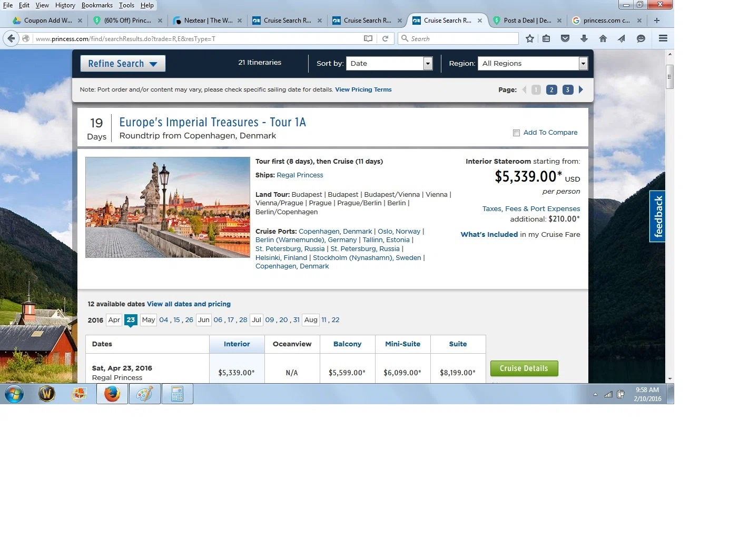Open the Firefox hamburger menu
This screenshot has width=749, height=560.
(x=663, y=38)
